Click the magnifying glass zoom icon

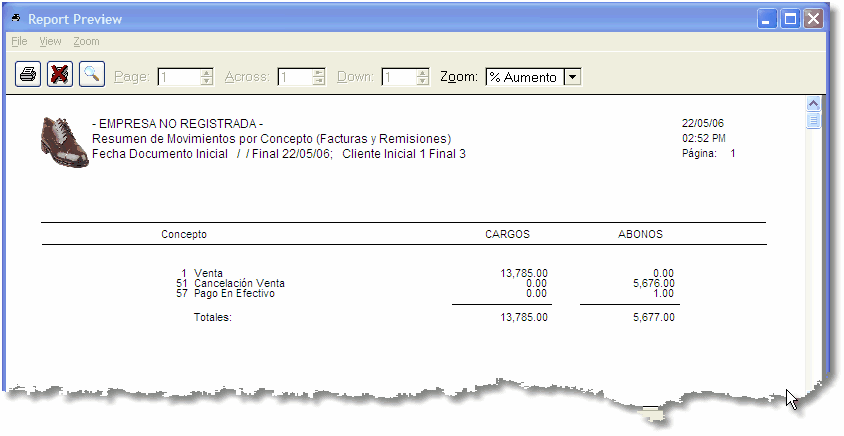tap(92, 75)
